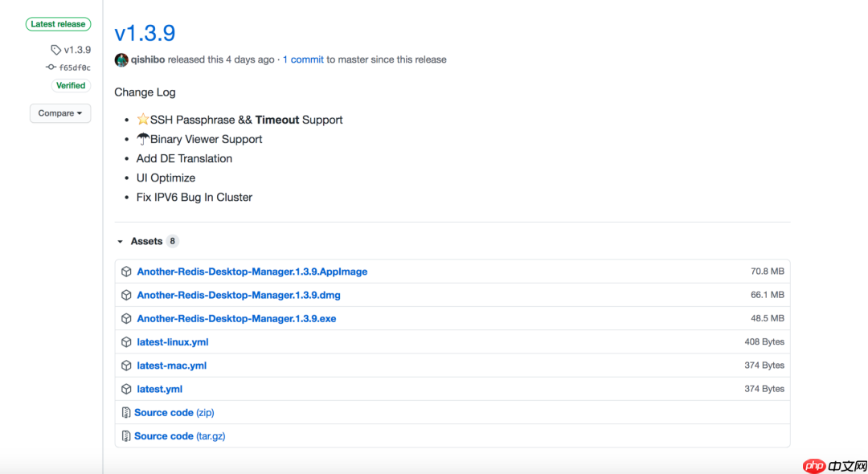The image size is (868, 474).
Task: Download Another-Redis-Desktop-Manager.1.3.9.dmg
Action: click(239, 295)
